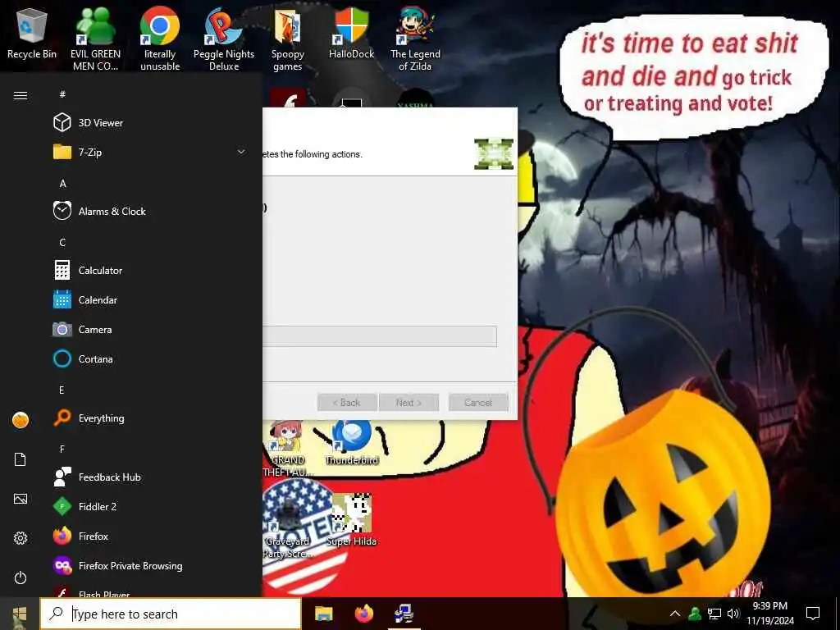Click the green person tray icon
The image size is (840, 630).
tap(694, 614)
